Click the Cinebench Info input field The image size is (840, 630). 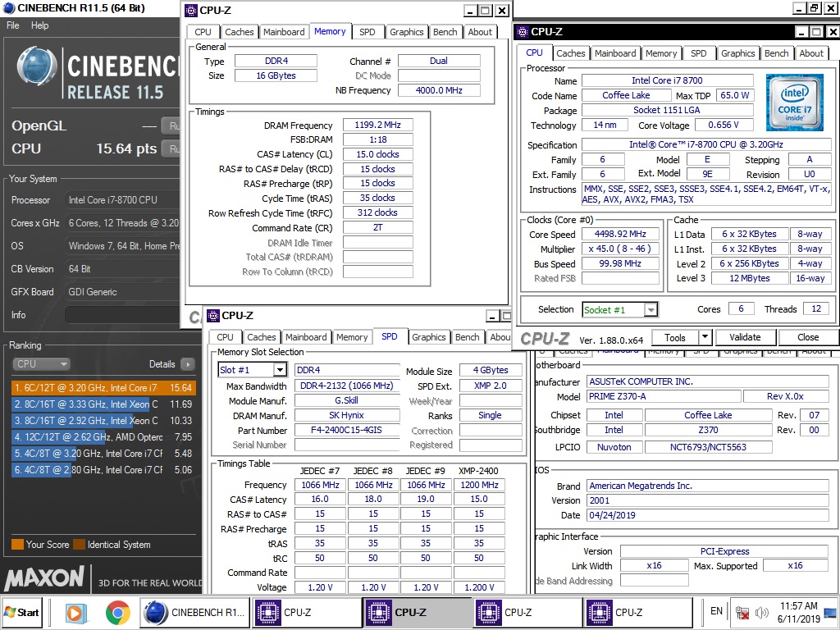123,315
